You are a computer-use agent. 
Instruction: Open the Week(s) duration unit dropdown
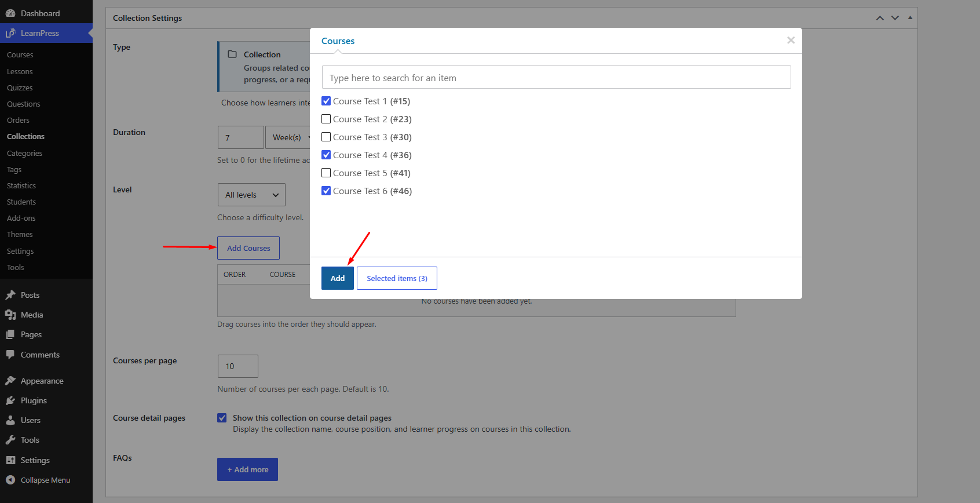pyautogui.click(x=288, y=137)
